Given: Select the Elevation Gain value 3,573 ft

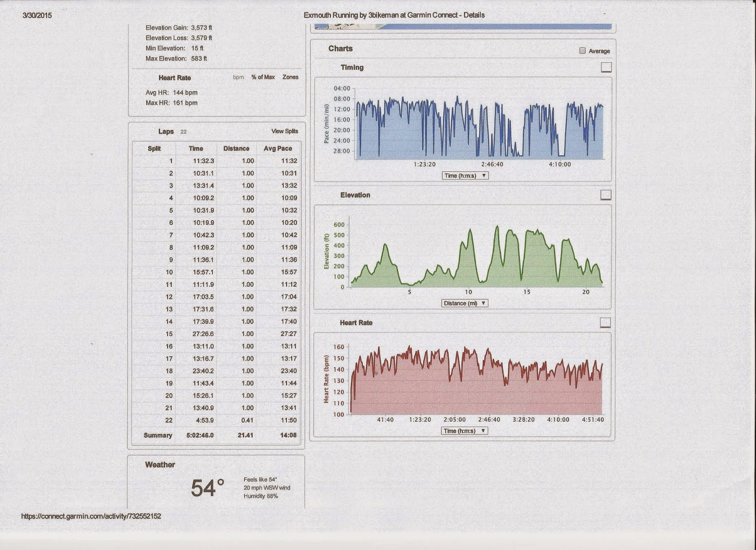Looking at the screenshot, I should click(201, 27).
